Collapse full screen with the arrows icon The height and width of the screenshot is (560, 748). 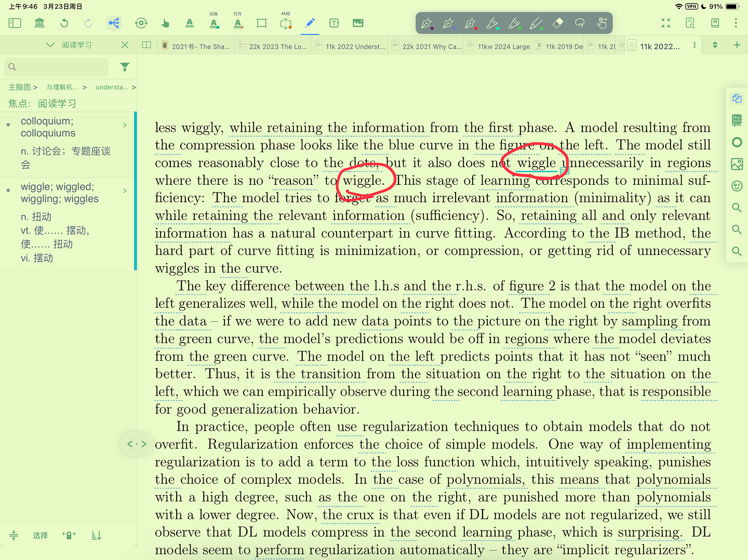click(x=666, y=23)
